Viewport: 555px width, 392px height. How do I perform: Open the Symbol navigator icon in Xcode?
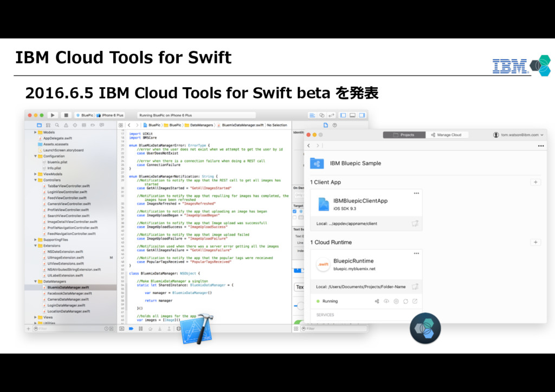[x=48, y=125]
